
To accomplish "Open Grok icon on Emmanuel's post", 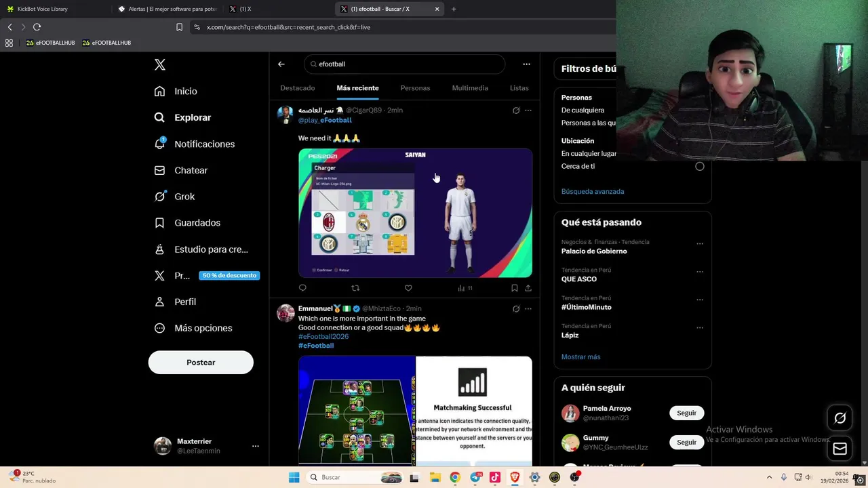I will pos(516,309).
